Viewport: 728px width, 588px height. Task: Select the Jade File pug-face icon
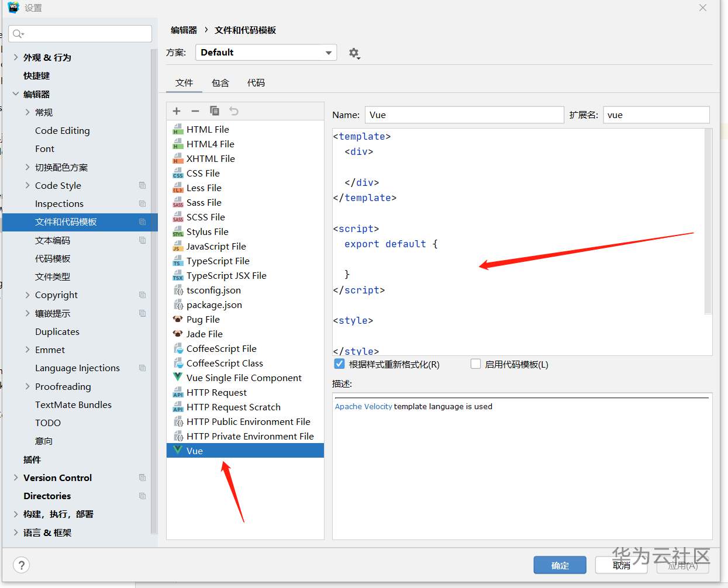[178, 334]
